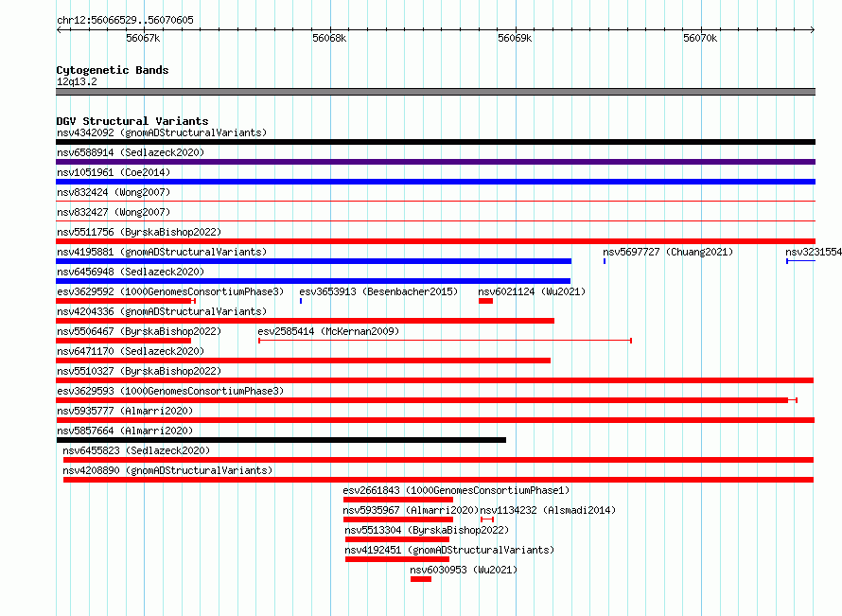Open nsv6455823 (Sedlazeck2020) variant label
The image size is (842, 616).
pyautogui.click(x=136, y=450)
